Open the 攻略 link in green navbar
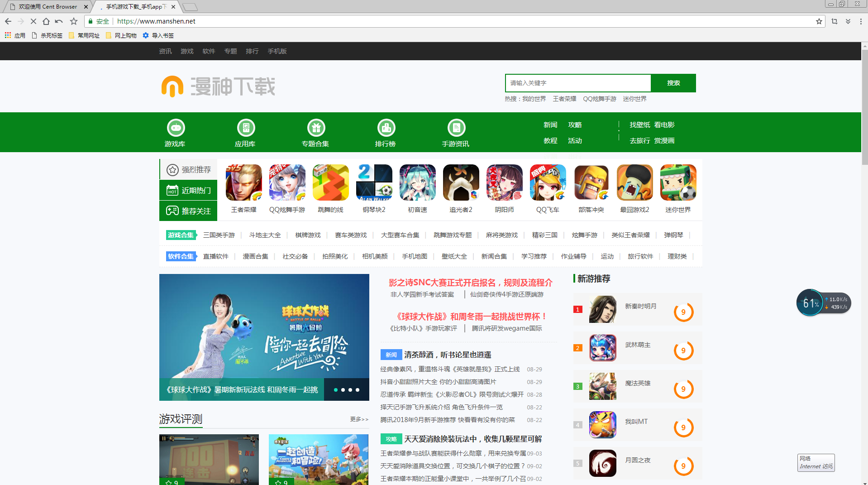Image resolution: width=868 pixels, height=485 pixels. pos(575,125)
